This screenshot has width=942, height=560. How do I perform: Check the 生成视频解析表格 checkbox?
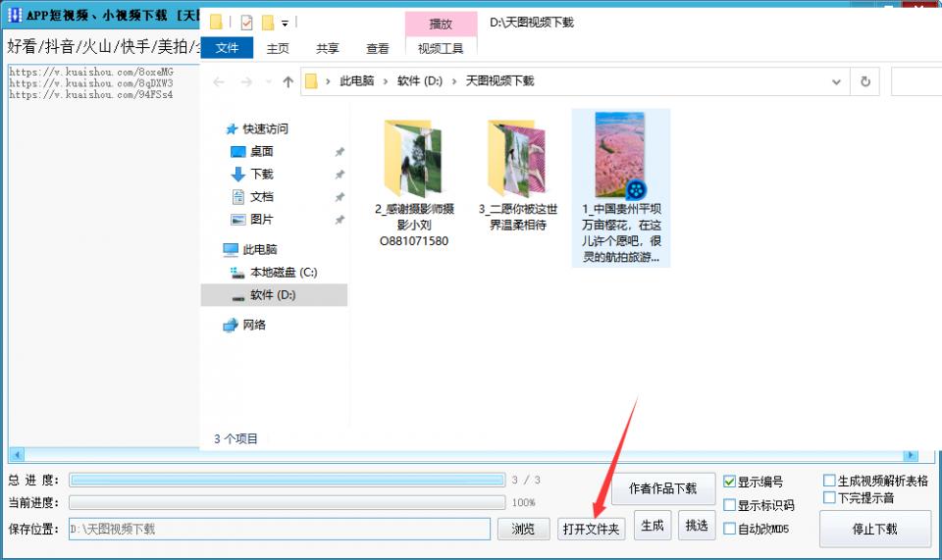(830, 481)
